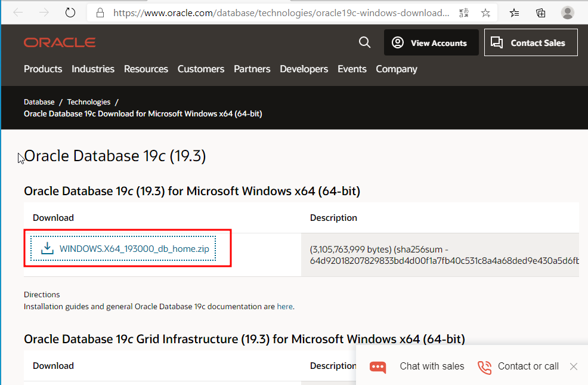Viewport: 588px width, 385px height.
Task: Open the Developers menu
Action: (x=304, y=69)
